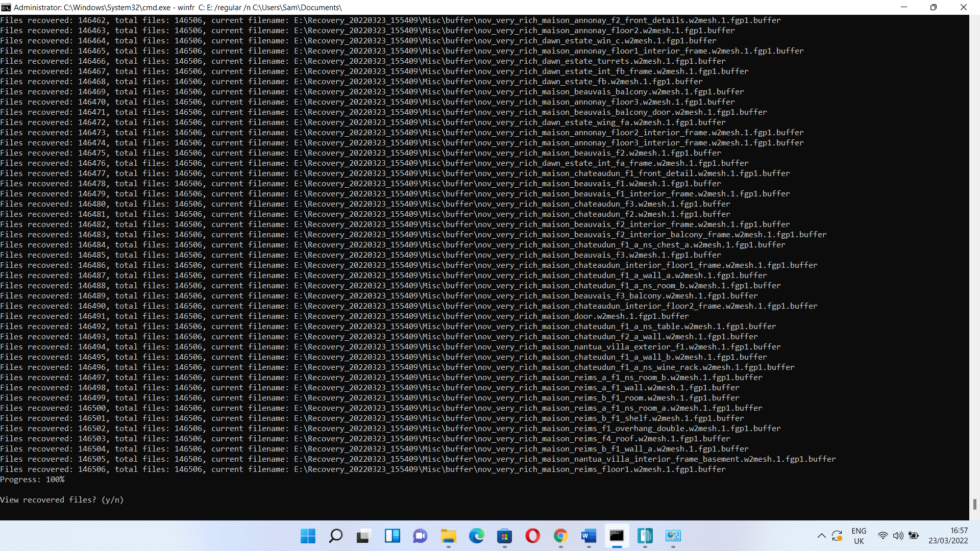Click the nantua_villa_exterior_f1 line
Image resolution: width=980 pixels, height=551 pixels.
[390, 347]
